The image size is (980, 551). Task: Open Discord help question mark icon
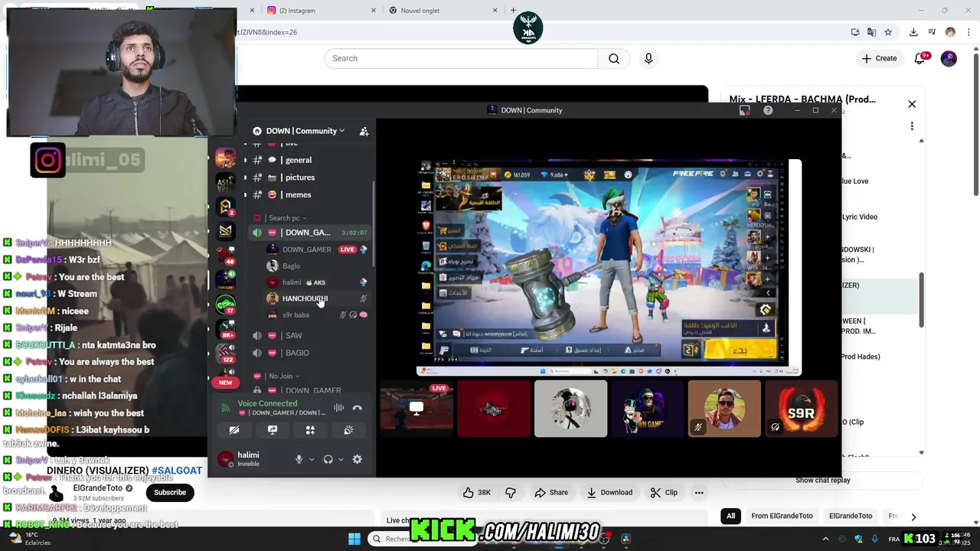tap(768, 110)
